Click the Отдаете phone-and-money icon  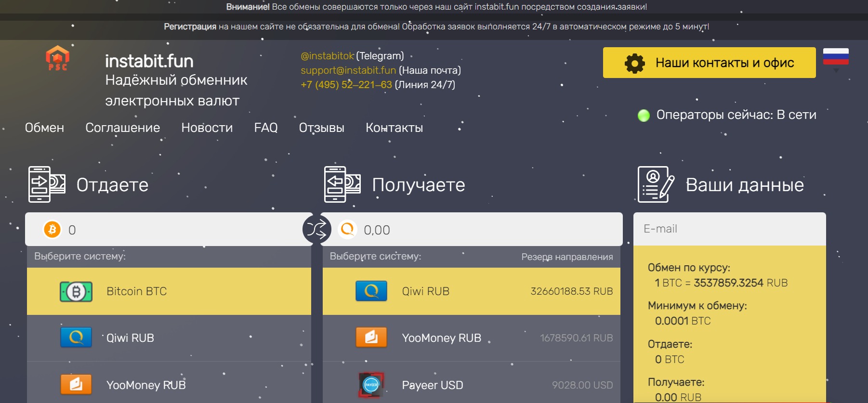tap(47, 184)
